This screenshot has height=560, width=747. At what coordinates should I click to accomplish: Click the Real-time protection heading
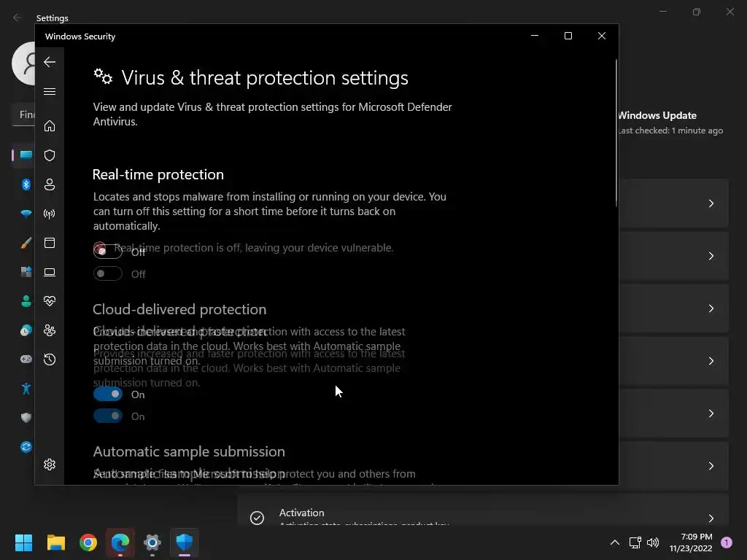158,174
